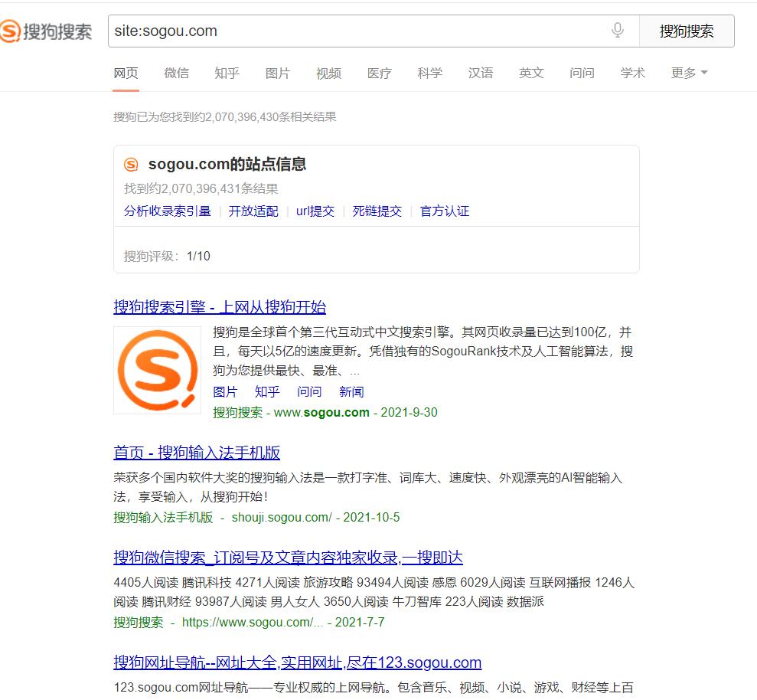Switch to the 图片 tab
Image resolution: width=757 pixels, height=700 pixels.
point(277,73)
